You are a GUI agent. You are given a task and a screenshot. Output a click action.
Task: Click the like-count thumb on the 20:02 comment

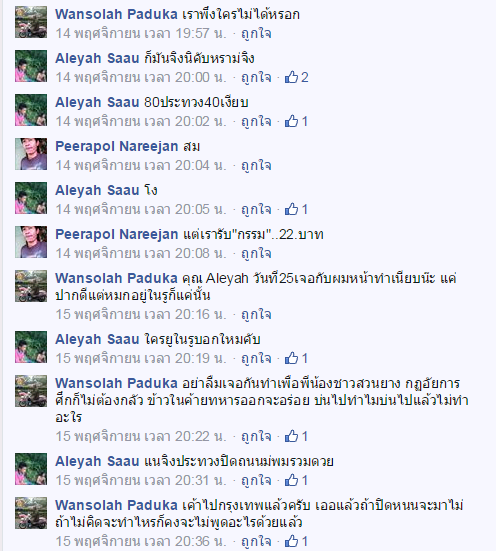[x=291, y=121]
